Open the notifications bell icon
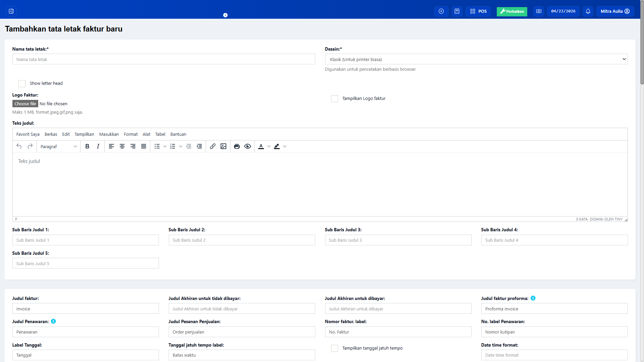 tap(588, 11)
